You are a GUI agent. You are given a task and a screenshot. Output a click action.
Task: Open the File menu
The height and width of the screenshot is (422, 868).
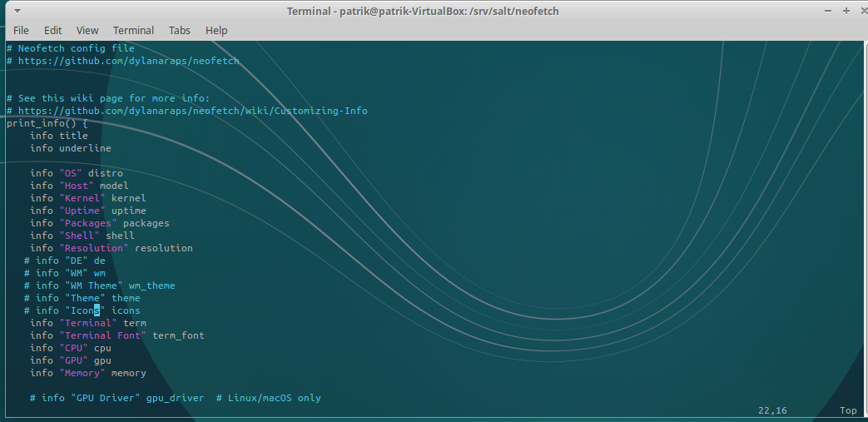(21, 30)
